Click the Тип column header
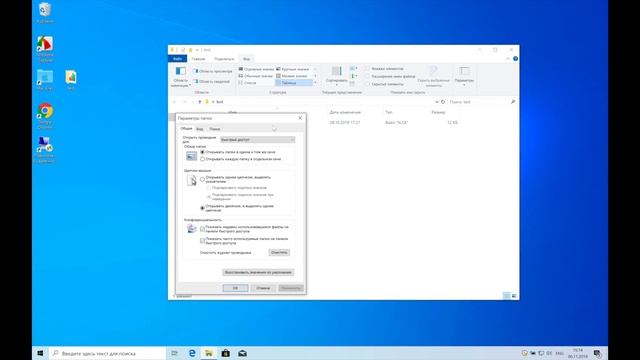 [389, 112]
